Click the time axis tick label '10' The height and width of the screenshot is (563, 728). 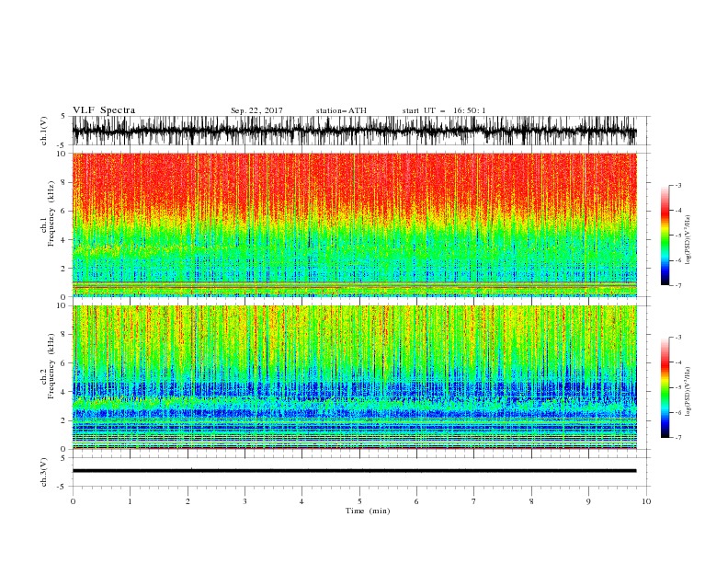pos(646,501)
